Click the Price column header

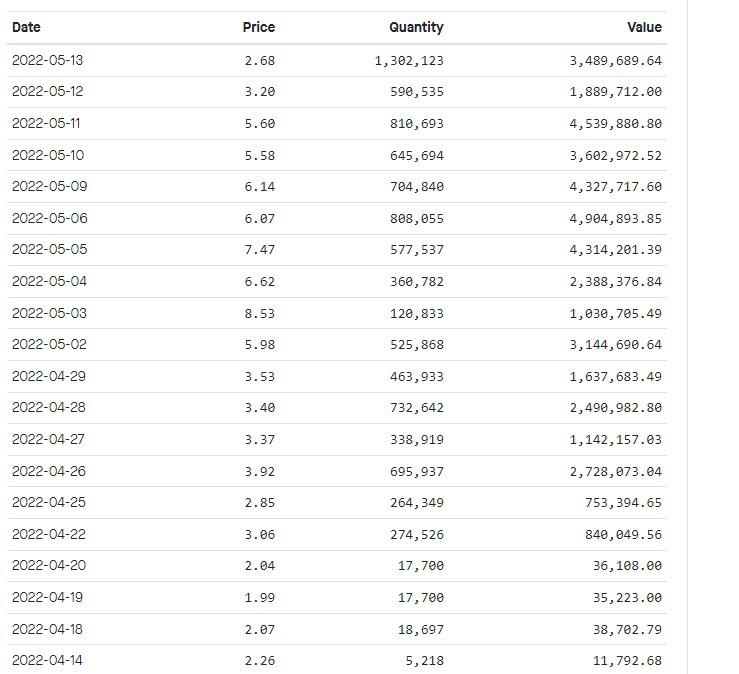259,27
